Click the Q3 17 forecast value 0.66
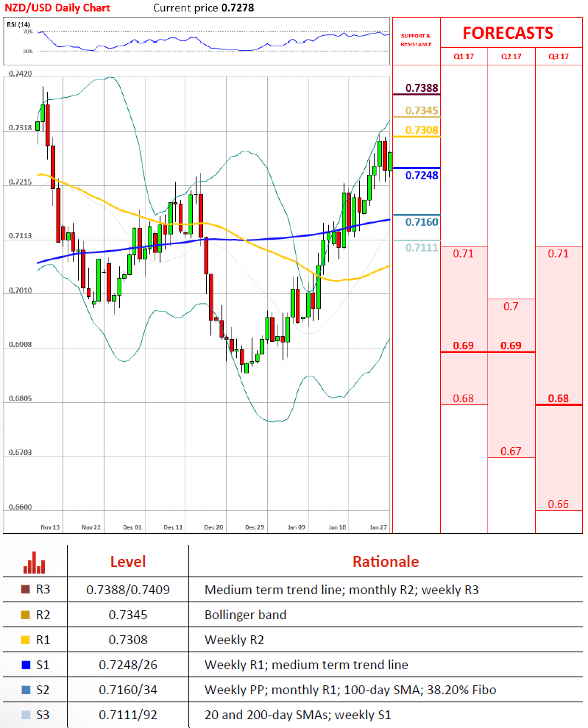The image size is (588, 728). pos(559,504)
